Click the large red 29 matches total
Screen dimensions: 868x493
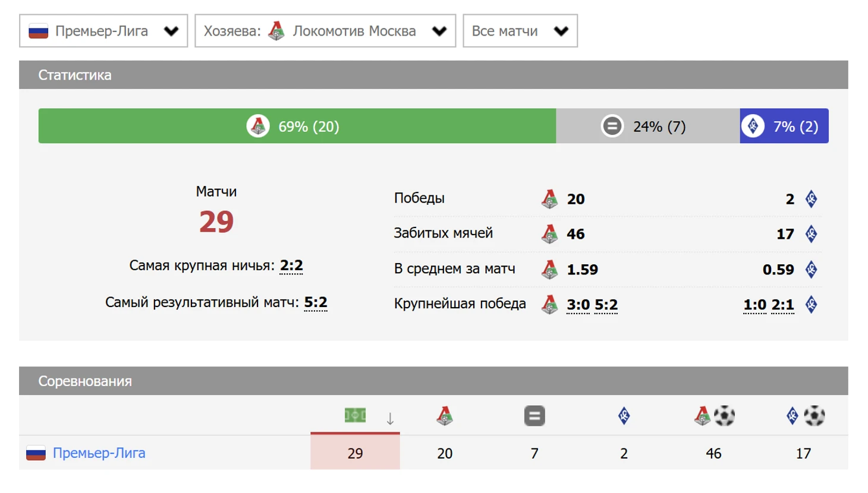click(x=216, y=222)
